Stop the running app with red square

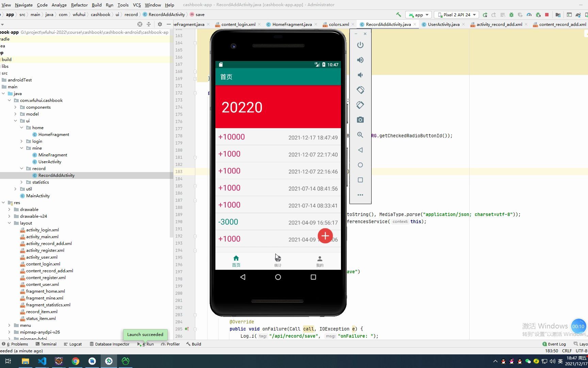click(x=547, y=15)
